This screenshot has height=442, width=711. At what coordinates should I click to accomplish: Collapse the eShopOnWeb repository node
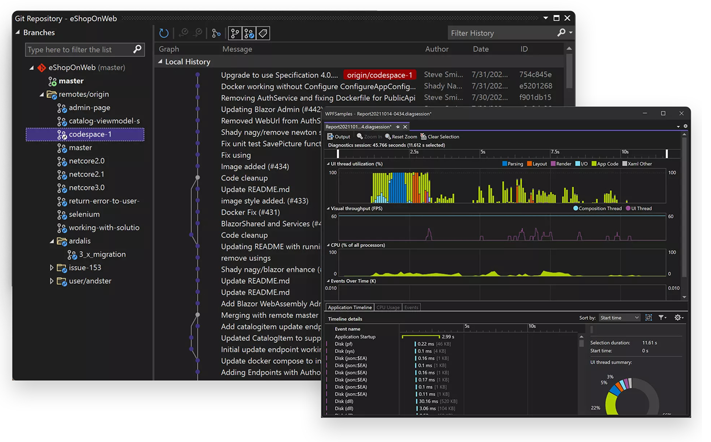[x=31, y=68]
